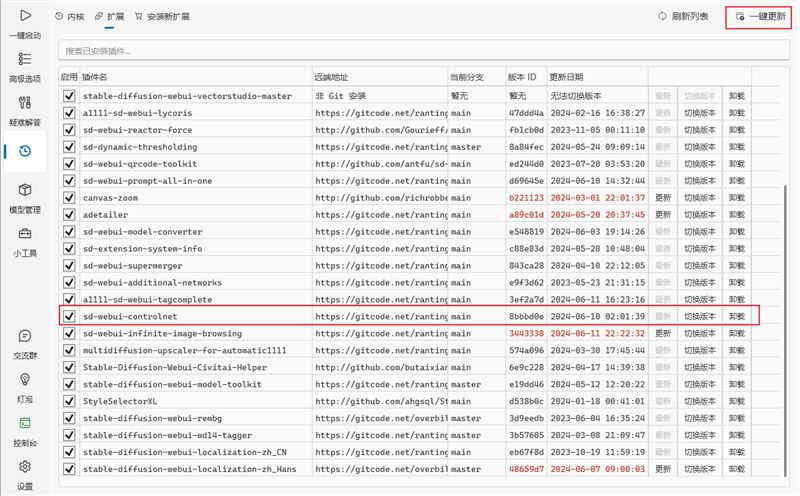Toggle a1111-sd-webui-lycoris checkbox

(69, 113)
